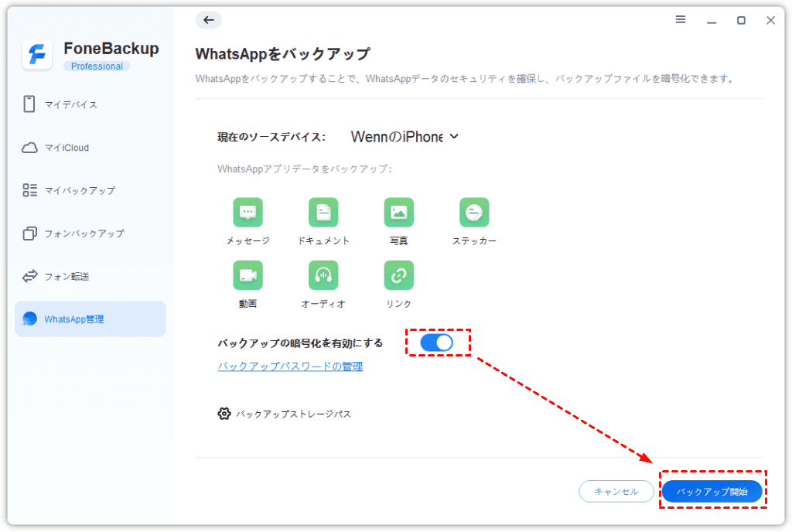This screenshot has height=532, width=792.
Task: Select the 写真 (Photos) icon
Action: [x=398, y=213]
